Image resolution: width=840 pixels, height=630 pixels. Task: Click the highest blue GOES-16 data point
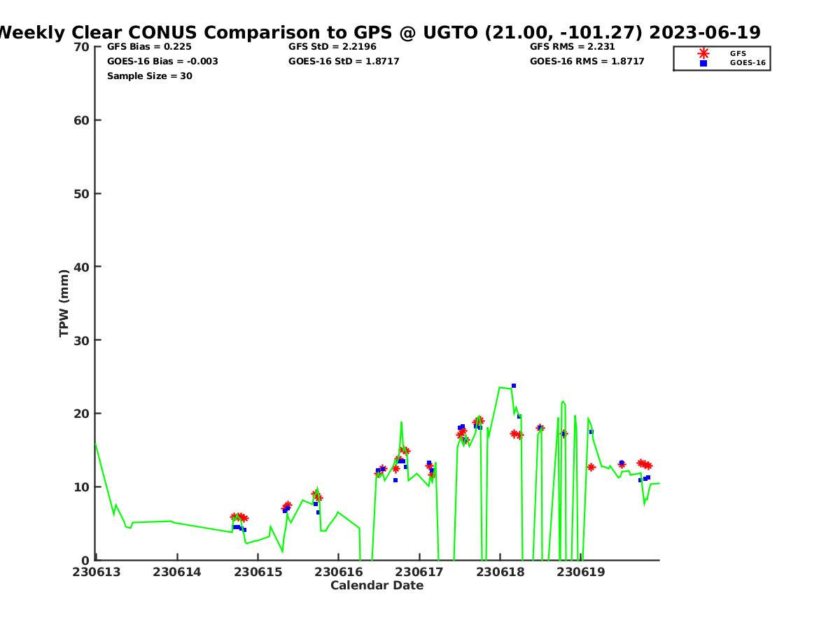click(513, 386)
